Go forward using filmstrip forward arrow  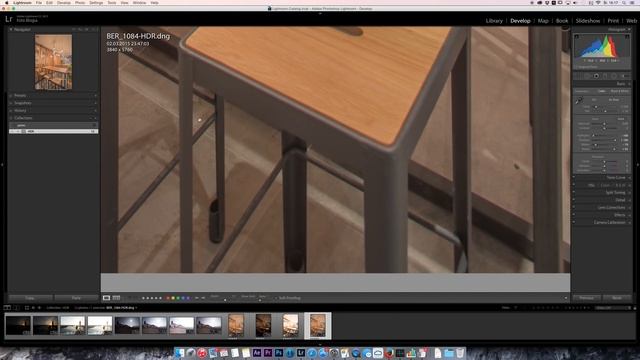(39, 308)
